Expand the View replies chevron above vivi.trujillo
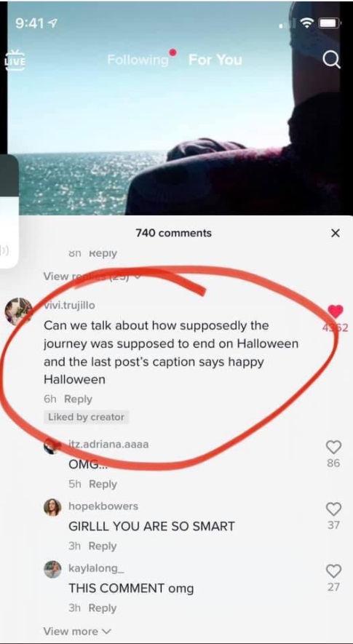 91,277
